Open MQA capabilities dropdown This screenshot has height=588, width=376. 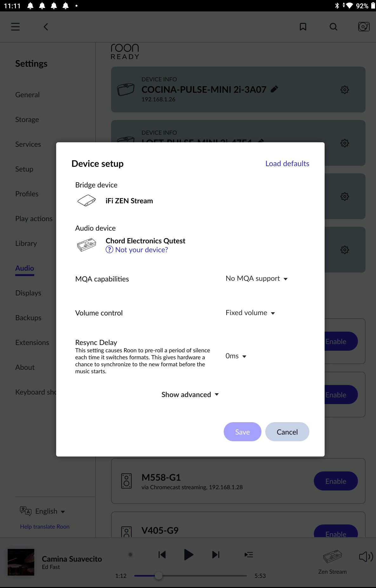(x=256, y=279)
